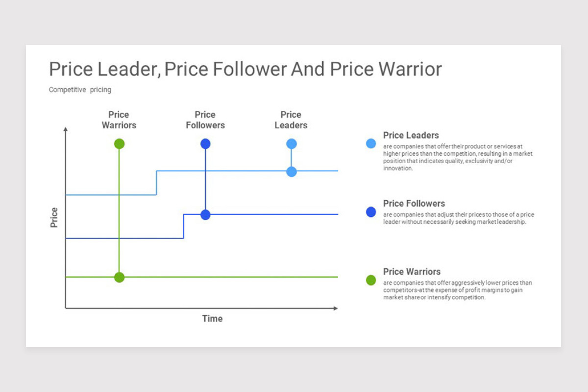This screenshot has width=588, height=392.
Task: Click the green Price Warriors top marker dot
Action: pyautogui.click(x=119, y=144)
